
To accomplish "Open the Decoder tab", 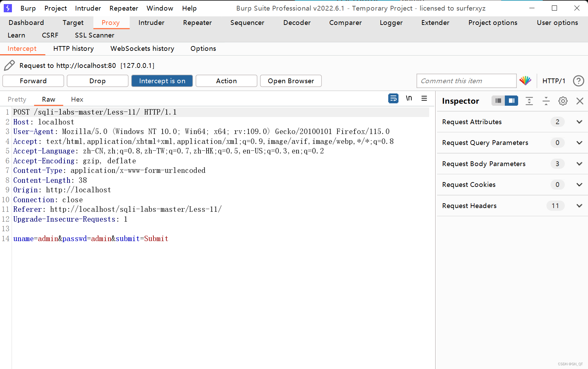I will (x=297, y=23).
